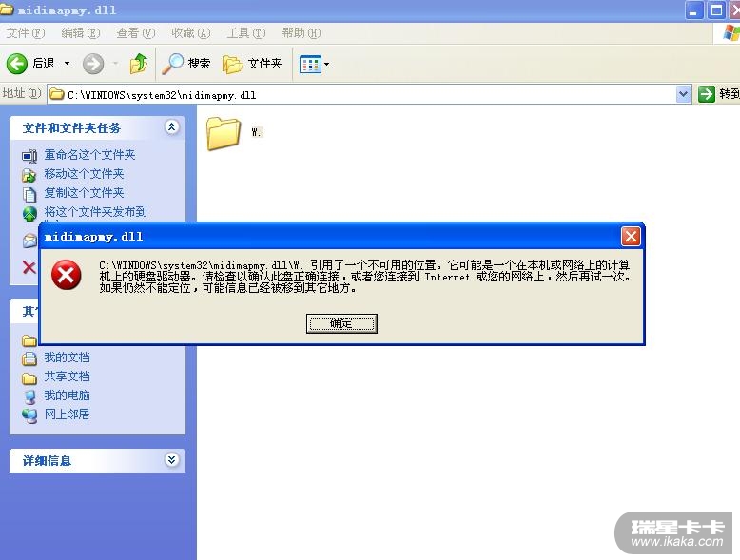Click the envelope e-mail task icon
Viewport: 740px width, 560px height.
[x=29, y=241]
